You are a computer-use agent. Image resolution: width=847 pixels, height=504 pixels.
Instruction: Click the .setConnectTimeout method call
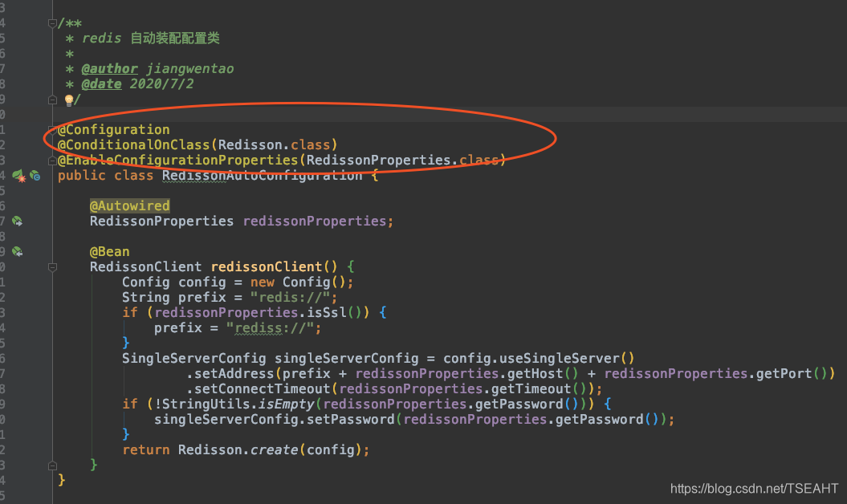tap(259, 389)
